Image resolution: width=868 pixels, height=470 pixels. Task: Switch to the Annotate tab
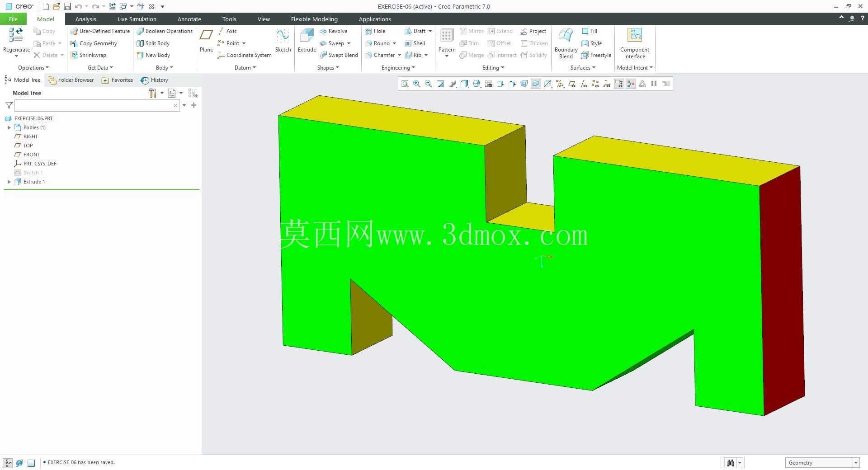pos(189,19)
